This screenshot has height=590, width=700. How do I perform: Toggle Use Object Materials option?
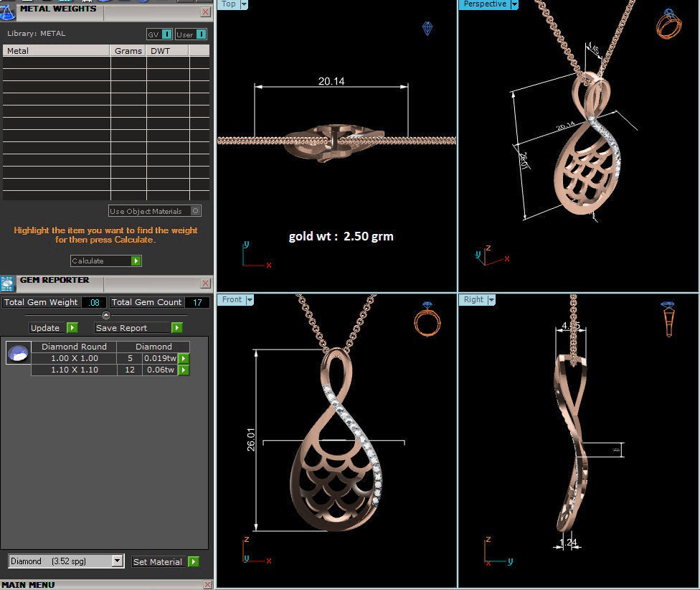click(154, 211)
